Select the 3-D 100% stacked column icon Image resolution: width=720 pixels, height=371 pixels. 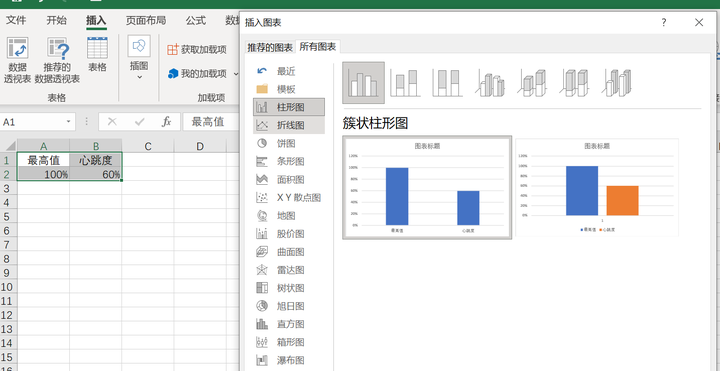tap(575, 83)
